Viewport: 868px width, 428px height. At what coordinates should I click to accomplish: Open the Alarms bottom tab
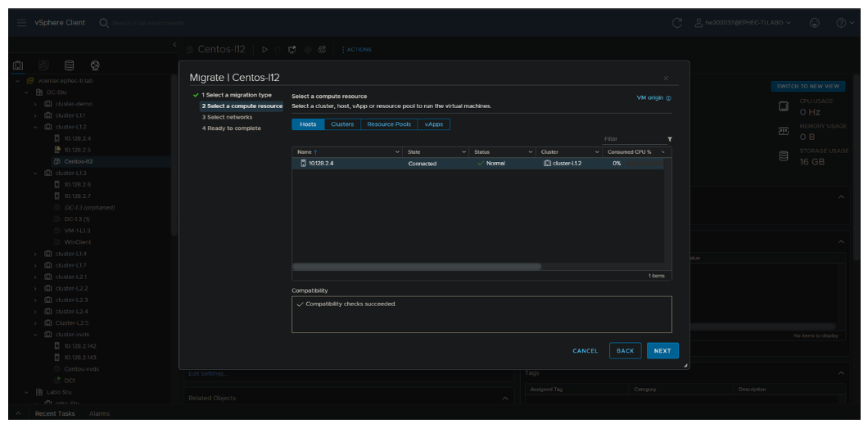pos(99,413)
